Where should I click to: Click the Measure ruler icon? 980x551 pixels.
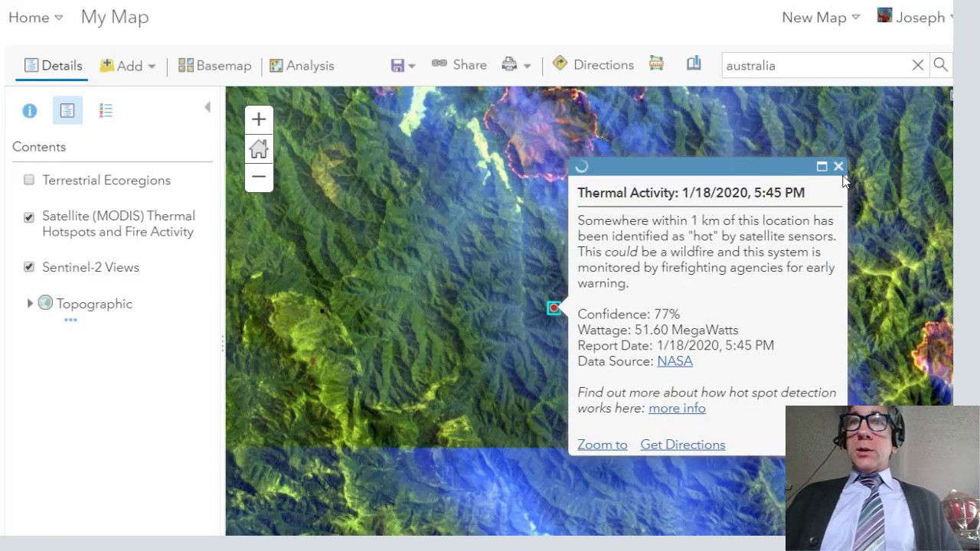[x=656, y=64]
